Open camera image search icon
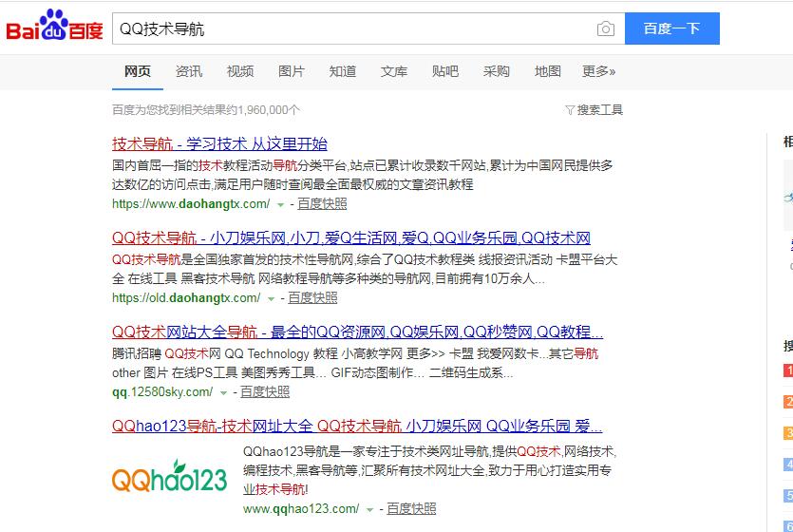 [605, 28]
